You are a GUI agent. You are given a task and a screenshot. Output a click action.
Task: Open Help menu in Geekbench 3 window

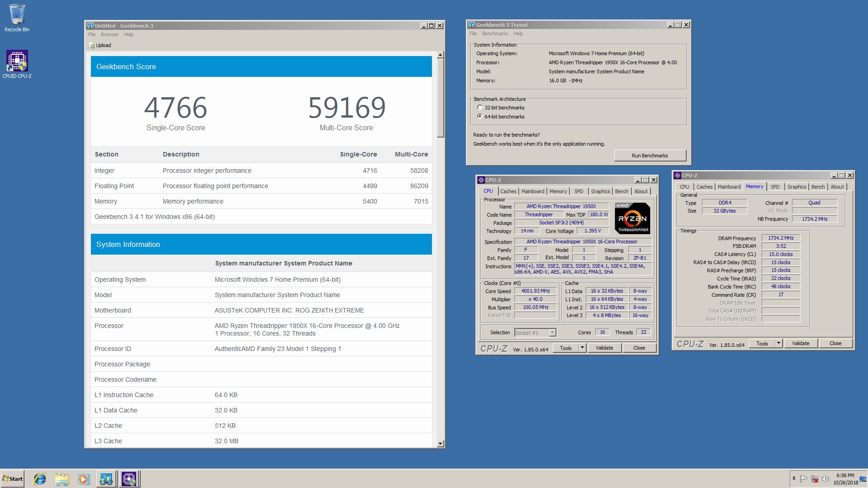tap(129, 34)
